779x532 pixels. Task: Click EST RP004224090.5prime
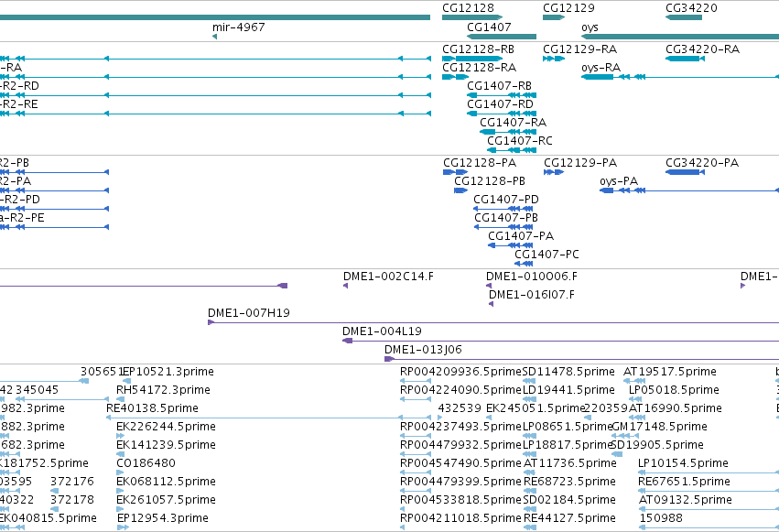[460, 390]
